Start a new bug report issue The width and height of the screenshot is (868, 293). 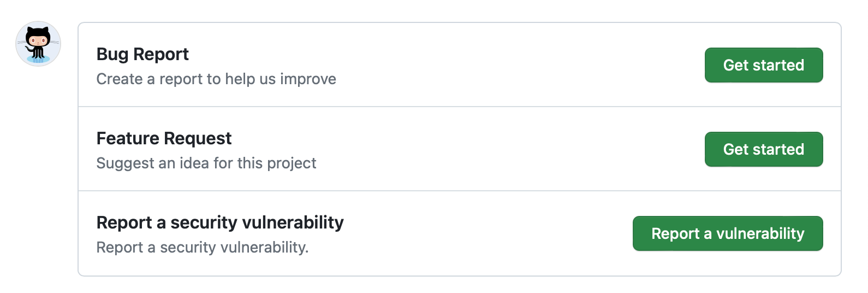pos(763,65)
